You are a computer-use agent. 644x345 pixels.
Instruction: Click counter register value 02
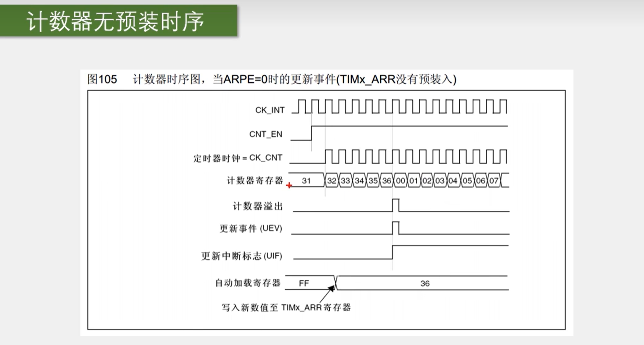tap(427, 180)
